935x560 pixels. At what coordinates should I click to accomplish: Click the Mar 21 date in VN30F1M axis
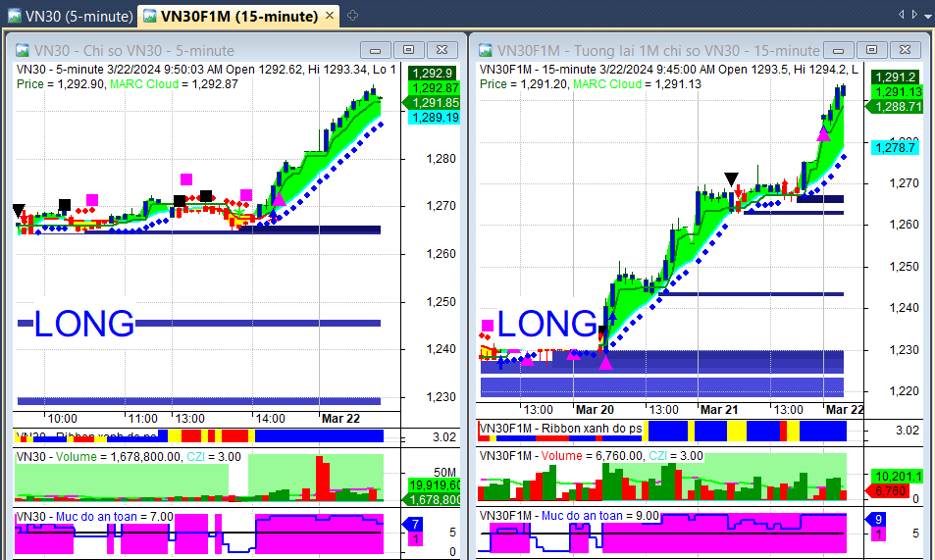[x=718, y=410]
